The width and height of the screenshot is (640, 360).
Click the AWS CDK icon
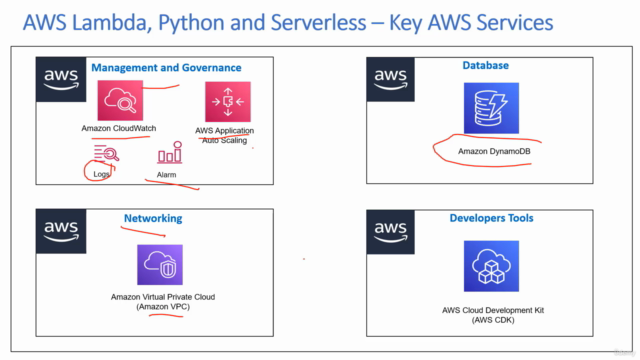491,266
